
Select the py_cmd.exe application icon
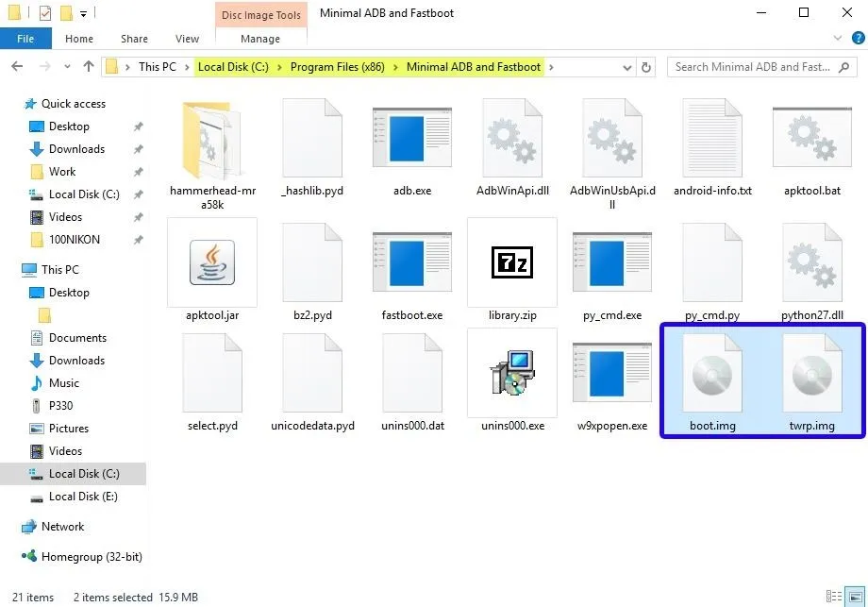click(x=612, y=261)
